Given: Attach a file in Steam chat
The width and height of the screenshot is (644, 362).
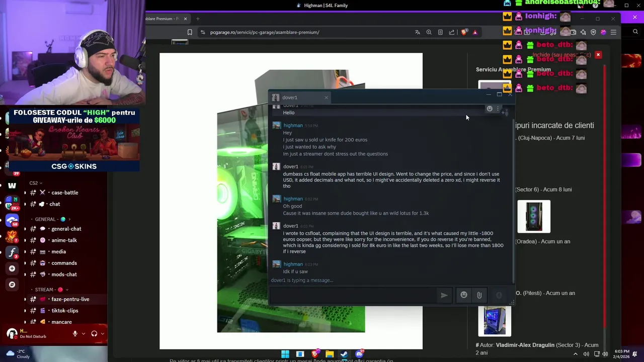Looking at the screenshot, I should 479,295.
